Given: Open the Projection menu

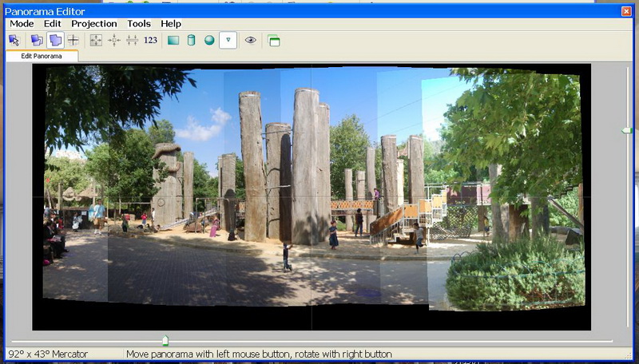Looking at the screenshot, I should 94,24.
